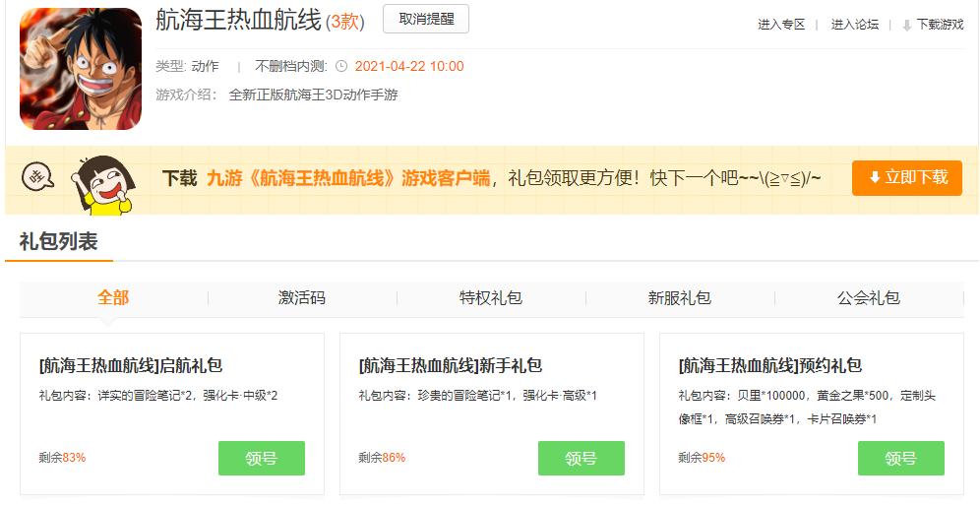Screen dimensions: 980x505
Task: Click the download arrow icon beside 下载游戏
Action: point(907,26)
